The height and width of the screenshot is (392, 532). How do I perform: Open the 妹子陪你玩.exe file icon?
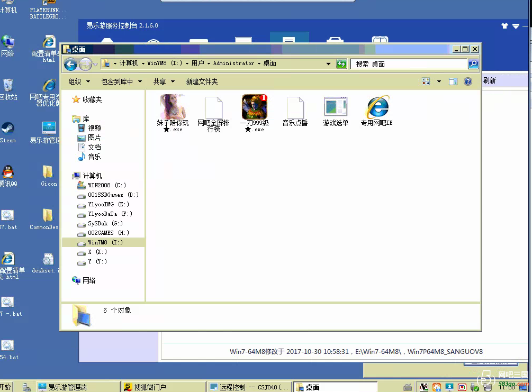(x=173, y=113)
